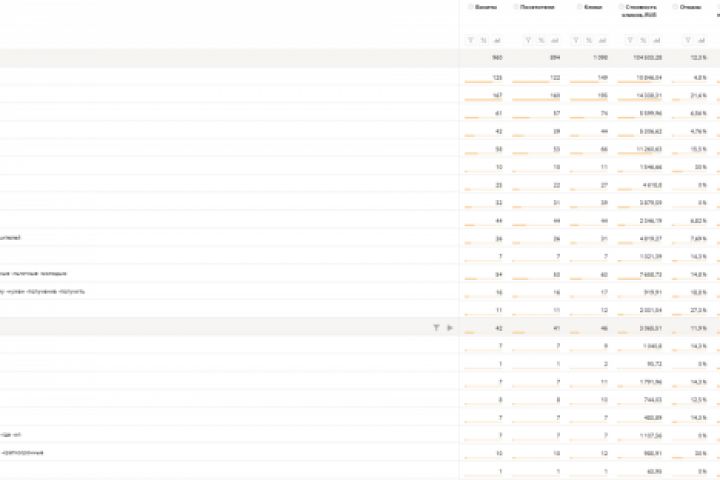Switch the Клики column to percent view
The image size is (720, 480).
click(x=589, y=40)
